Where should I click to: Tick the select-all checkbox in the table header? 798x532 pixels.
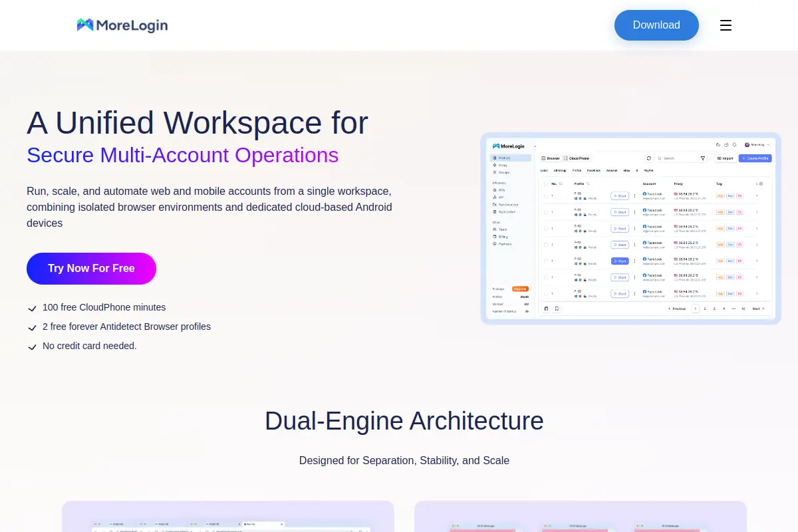coord(546,184)
